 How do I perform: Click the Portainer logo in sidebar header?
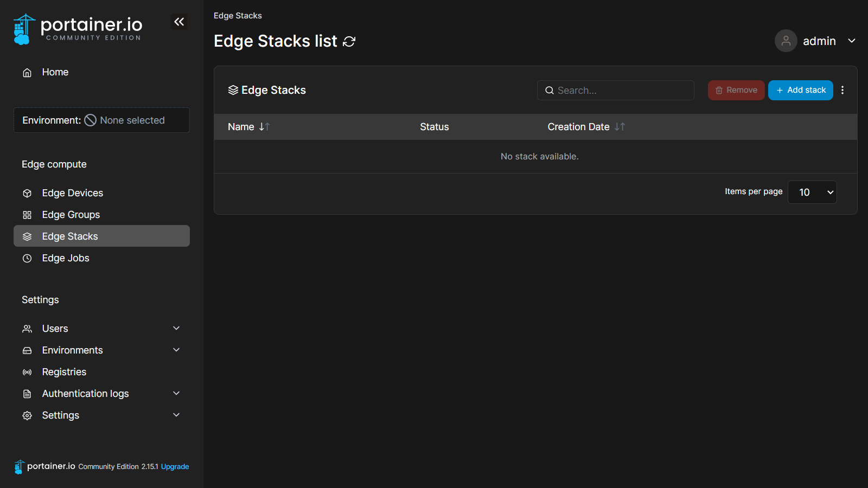(x=78, y=29)
